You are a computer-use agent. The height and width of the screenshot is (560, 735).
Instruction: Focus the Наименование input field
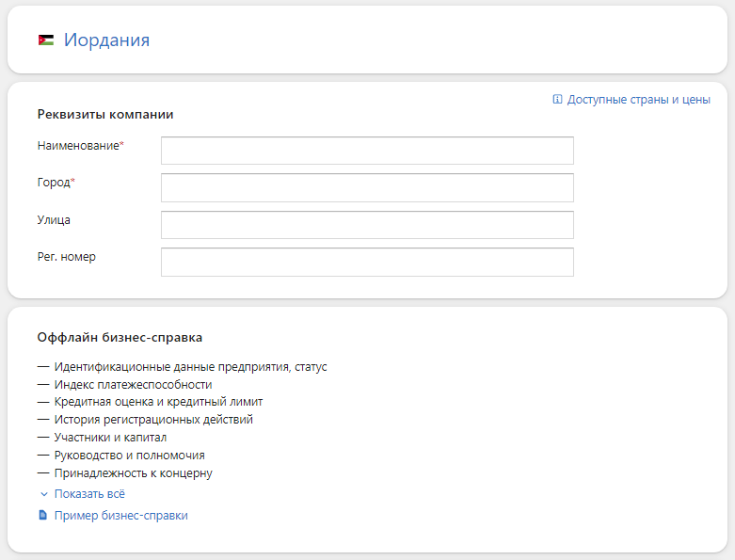click(367, 151)
